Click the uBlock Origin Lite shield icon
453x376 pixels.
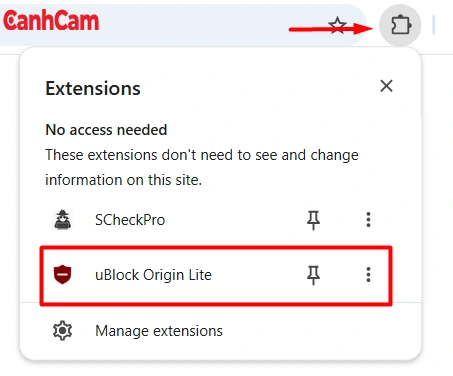click(63, 275)
